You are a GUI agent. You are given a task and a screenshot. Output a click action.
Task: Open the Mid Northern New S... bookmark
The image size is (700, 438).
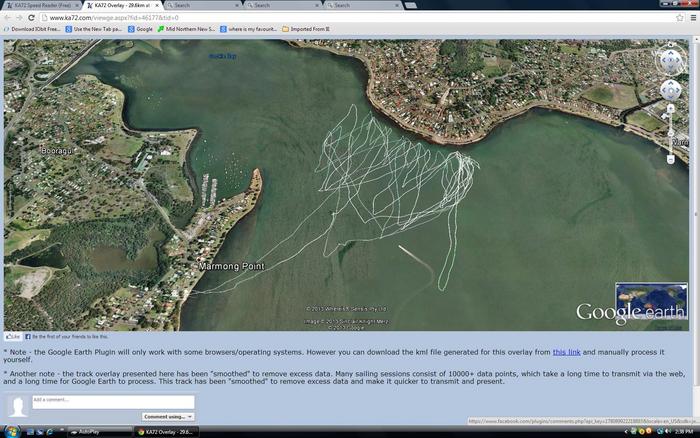pyautogui.click(x=187, y=29)
